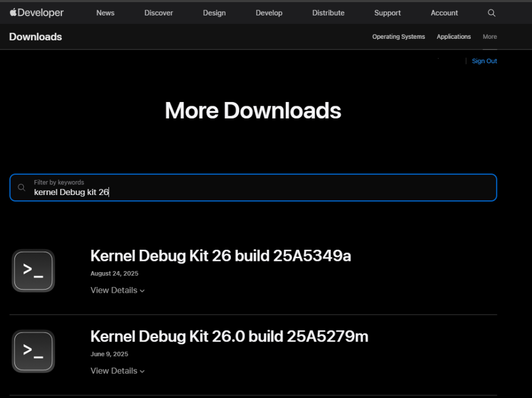This screenshot has height=398, width=532.
Task: Open the Account menu item
Action: tap(444, 13)
